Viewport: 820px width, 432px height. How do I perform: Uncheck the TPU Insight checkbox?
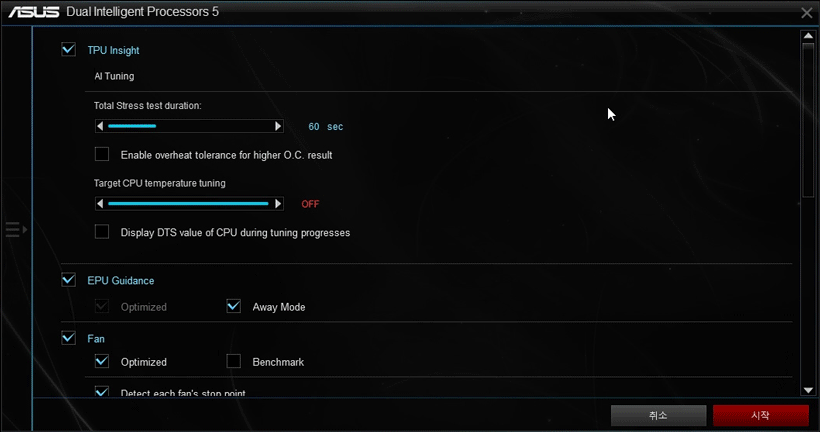(69, 50)
